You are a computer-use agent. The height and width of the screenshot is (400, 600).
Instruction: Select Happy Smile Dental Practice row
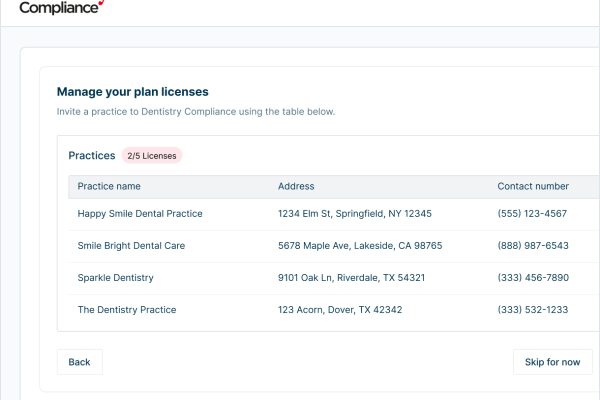(x=334, y=214)
